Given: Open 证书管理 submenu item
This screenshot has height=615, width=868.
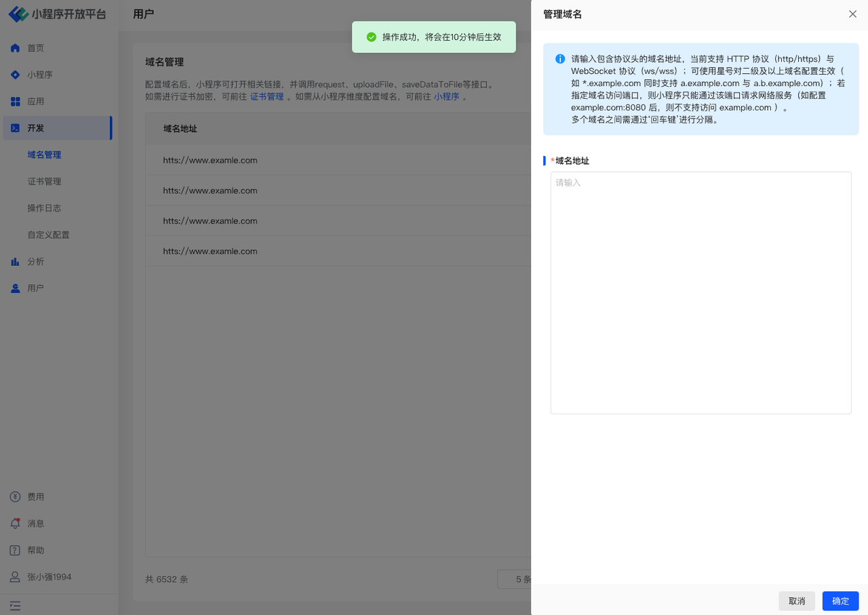Looking at the screenshot, I should (x=44, y=182).
